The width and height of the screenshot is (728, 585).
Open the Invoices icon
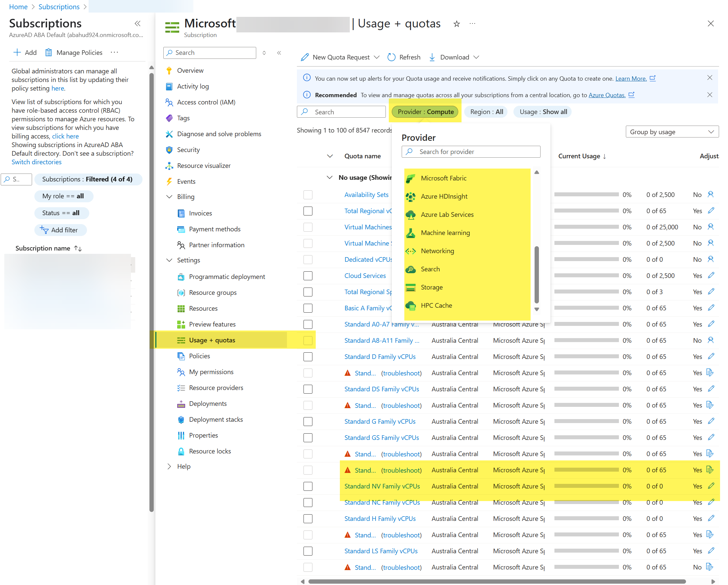pos(181,213)
